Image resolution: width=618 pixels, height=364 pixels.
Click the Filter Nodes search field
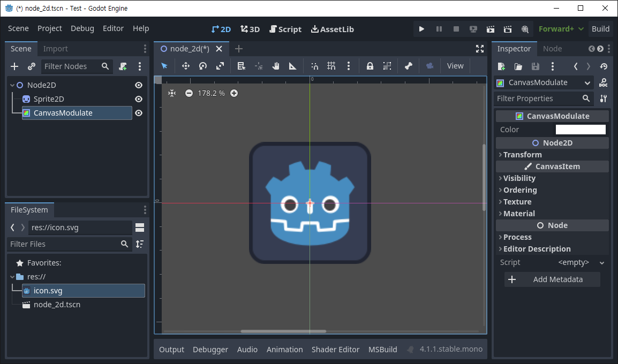[x=77, y=66]
